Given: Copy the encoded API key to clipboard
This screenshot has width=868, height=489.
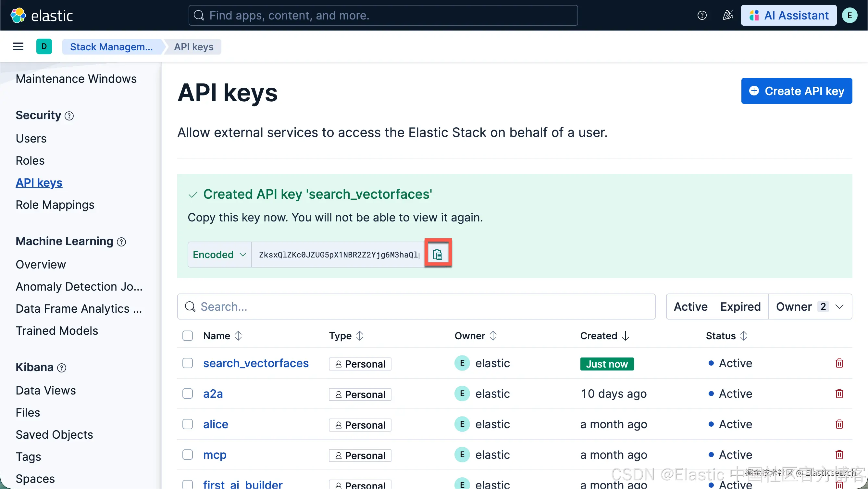Looking at the screenshot, I should [437, 254].
